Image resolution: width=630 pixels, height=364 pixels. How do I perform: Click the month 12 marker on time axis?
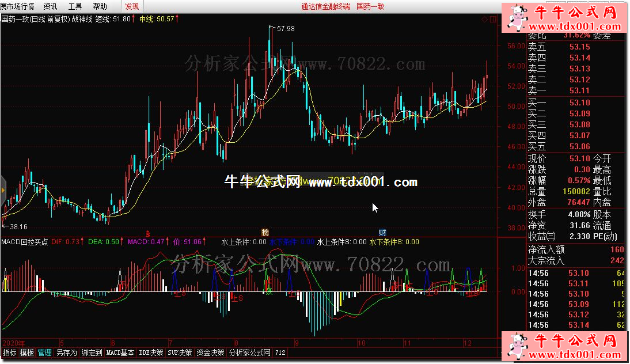[467, 343]
